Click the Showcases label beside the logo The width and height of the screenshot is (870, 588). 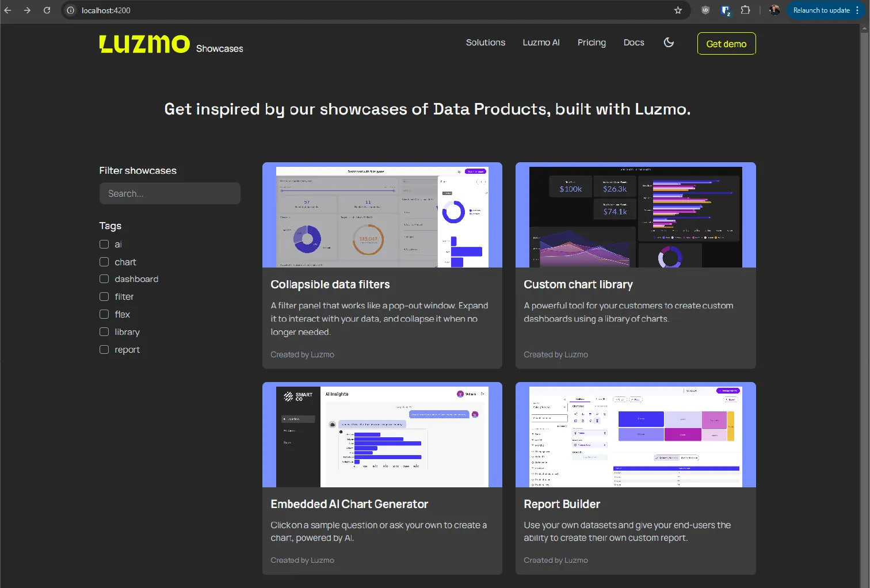tap(219, 49)
